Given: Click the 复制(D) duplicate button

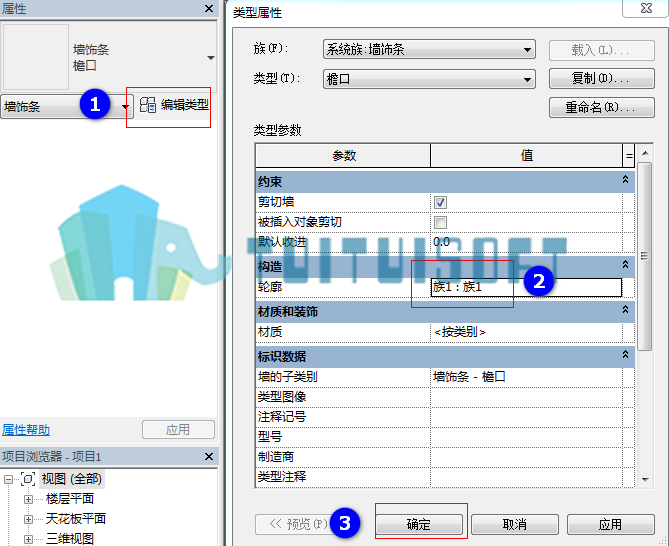Looking at the screenshot, I should (602, 78).
